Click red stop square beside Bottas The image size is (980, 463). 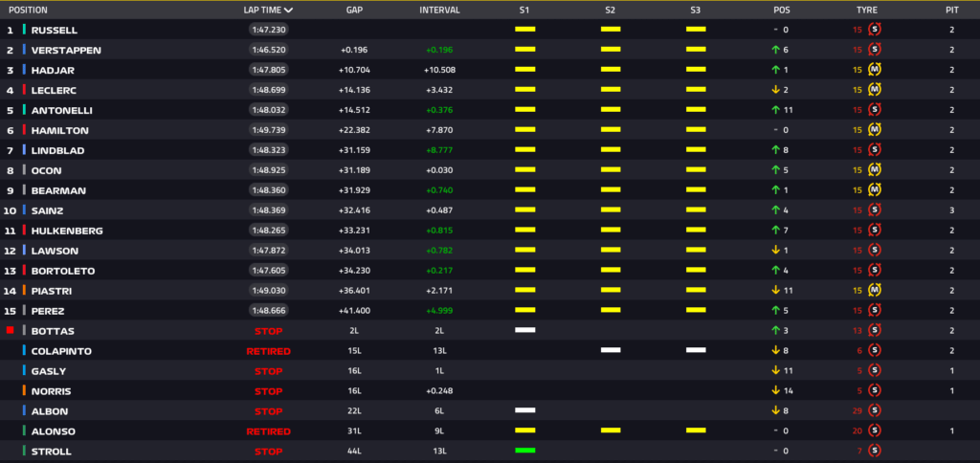click(10, 330)
